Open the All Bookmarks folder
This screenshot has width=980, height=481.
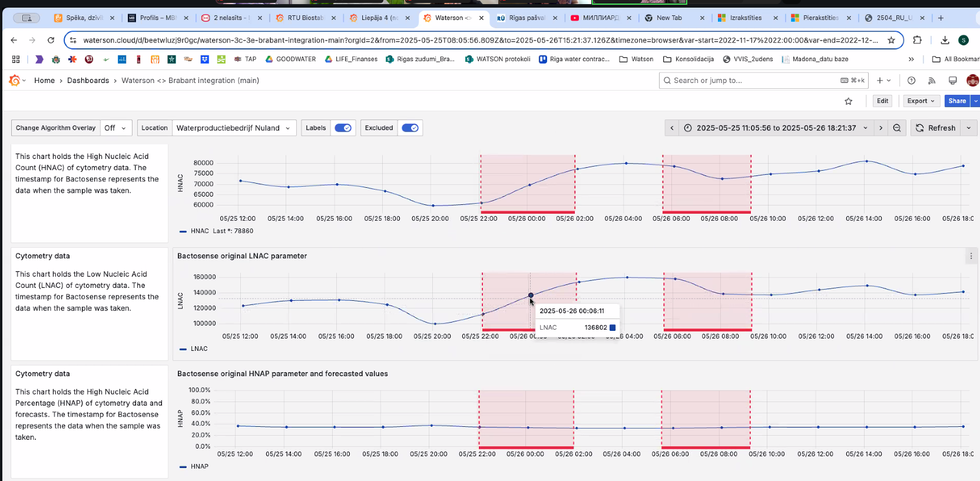(x=956, y=59)
